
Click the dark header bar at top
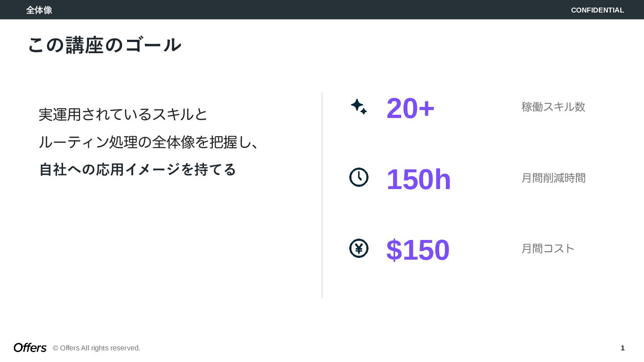313,10
